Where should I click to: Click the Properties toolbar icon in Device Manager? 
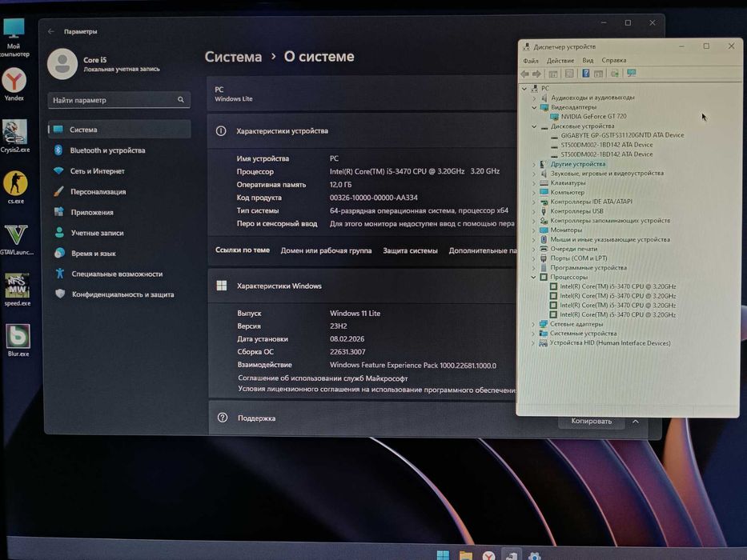click(x=568, y=74)
